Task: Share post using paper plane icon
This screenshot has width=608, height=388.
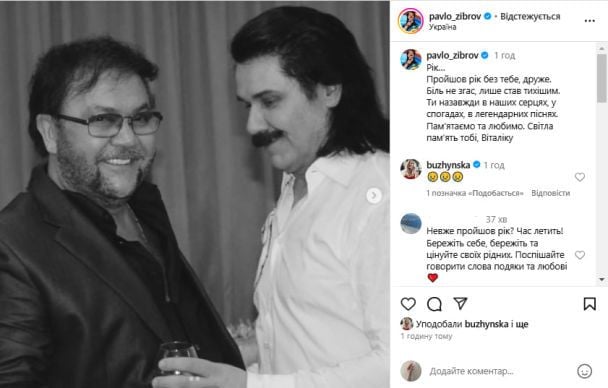Action: (460, 304)
